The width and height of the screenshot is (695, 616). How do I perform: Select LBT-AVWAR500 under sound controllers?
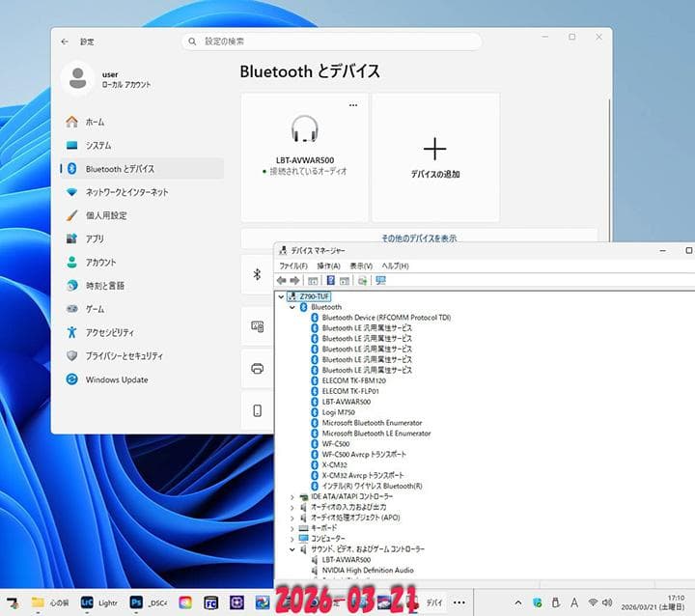tap(347, 560)
